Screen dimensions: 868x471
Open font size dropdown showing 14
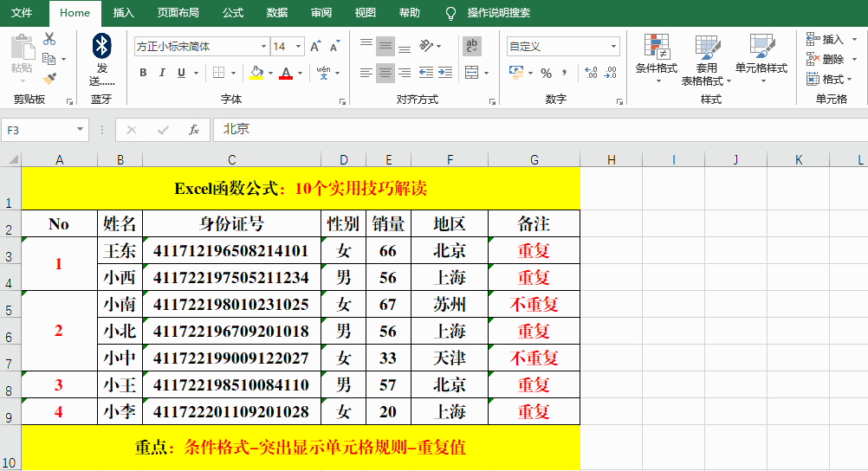pyautogui.click(x=298, y=47)
